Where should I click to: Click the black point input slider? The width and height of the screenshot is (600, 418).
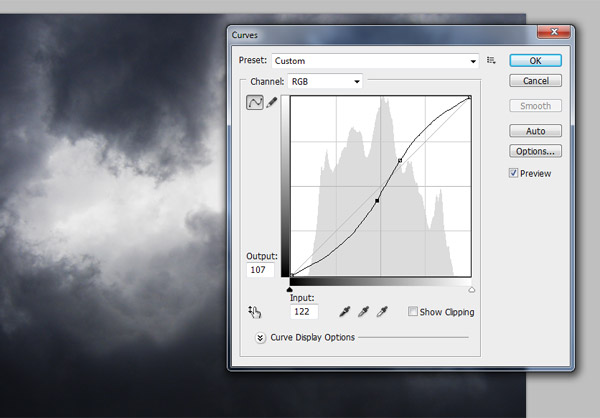pos(290,289)
